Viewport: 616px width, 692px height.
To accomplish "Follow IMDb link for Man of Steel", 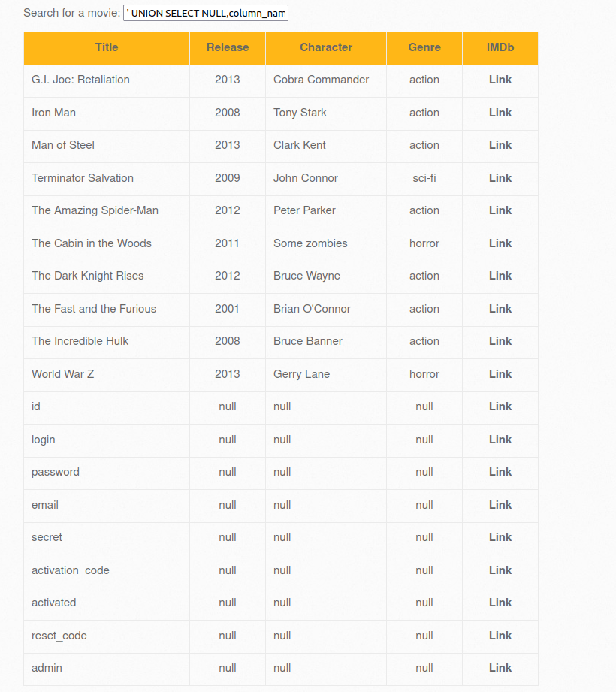I will (x=500, y=145).
